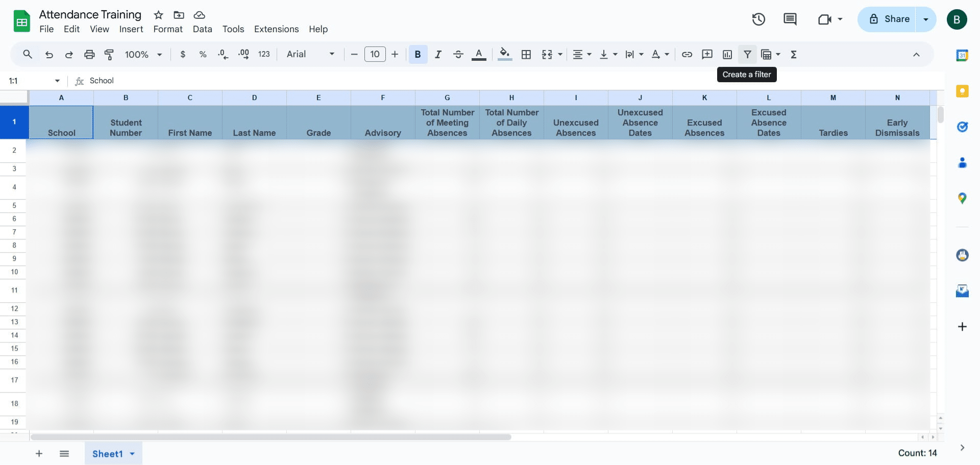980x465 pixels.
Task: Click the Create a filter funnel icon
Action: click(747, 54)
